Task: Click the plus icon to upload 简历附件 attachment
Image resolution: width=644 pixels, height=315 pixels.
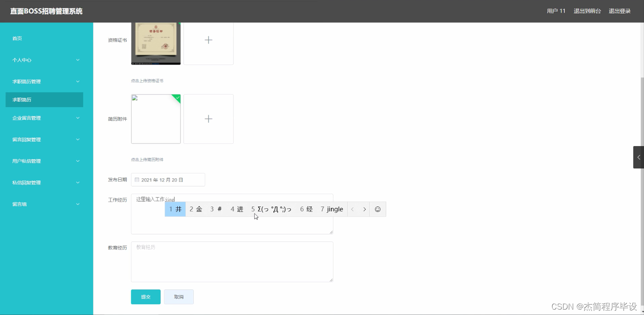Action: coord(208,119)
